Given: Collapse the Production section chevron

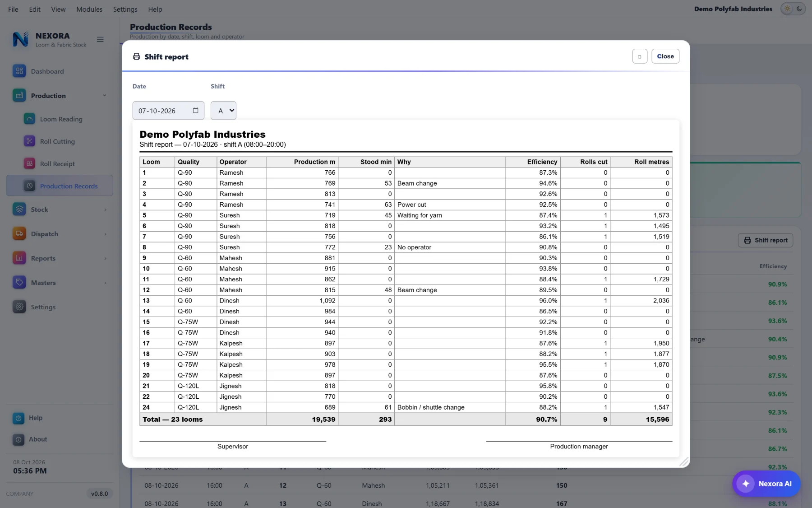Looking at the screenshot, I should [105, 95].
